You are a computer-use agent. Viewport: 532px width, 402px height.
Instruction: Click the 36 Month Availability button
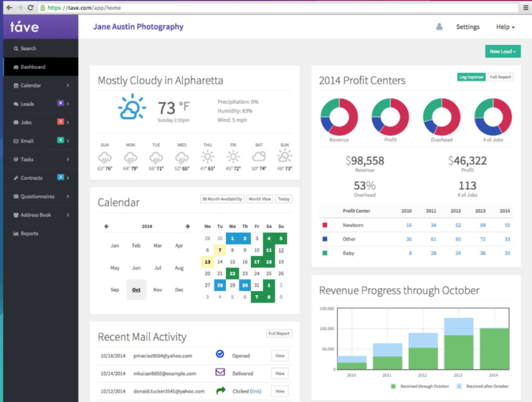(x=222, y=199)
